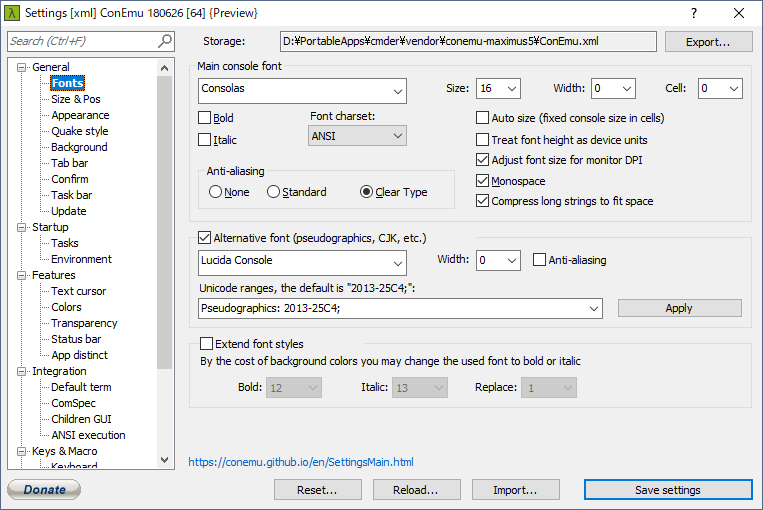
Task: Click the Save settings button
Action: pos(668,490)
